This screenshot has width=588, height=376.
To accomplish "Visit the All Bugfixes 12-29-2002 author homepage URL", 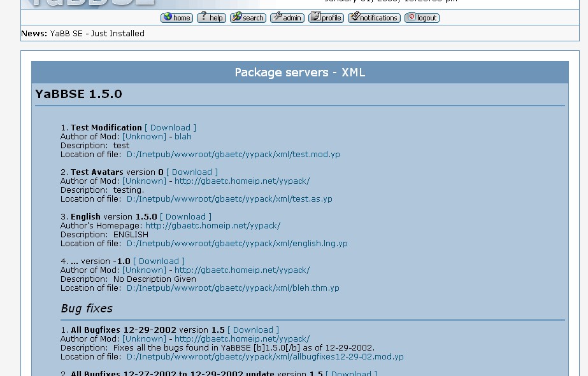I will (x=242, y=339).
